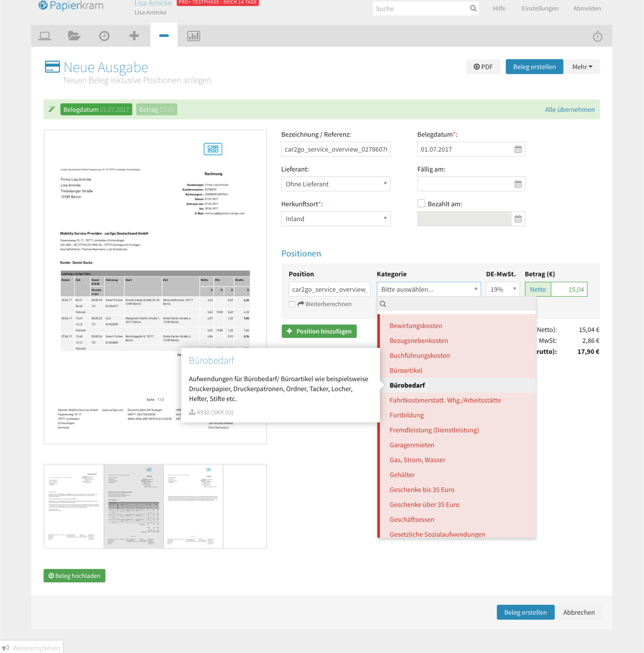
Task: Click Abbrechen button
Action: point(579,612)
